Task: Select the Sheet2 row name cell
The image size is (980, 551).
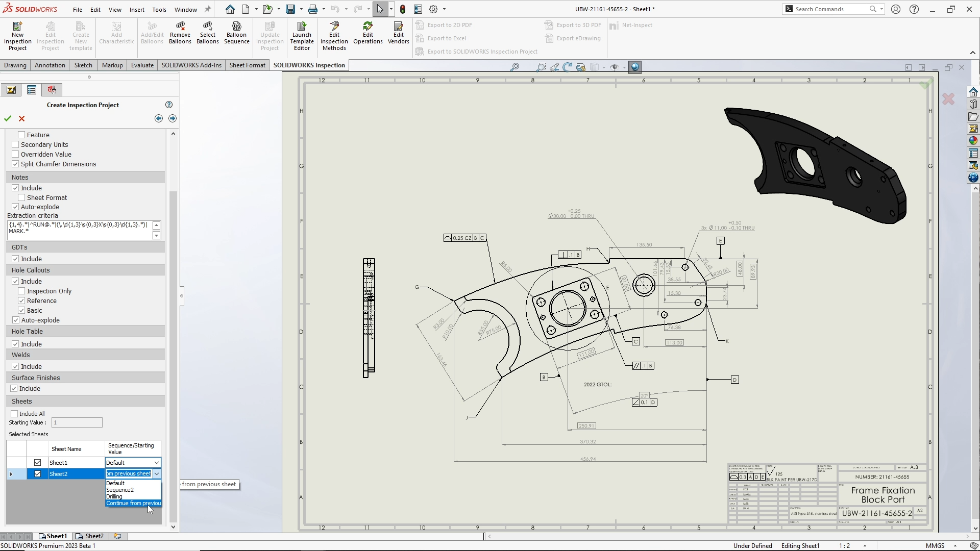Action: tap(76, 474)
